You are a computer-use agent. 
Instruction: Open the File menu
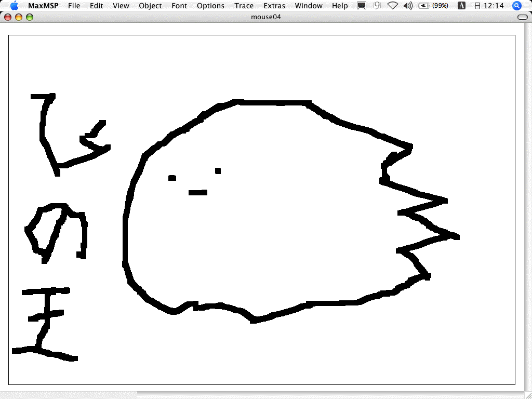74,6
